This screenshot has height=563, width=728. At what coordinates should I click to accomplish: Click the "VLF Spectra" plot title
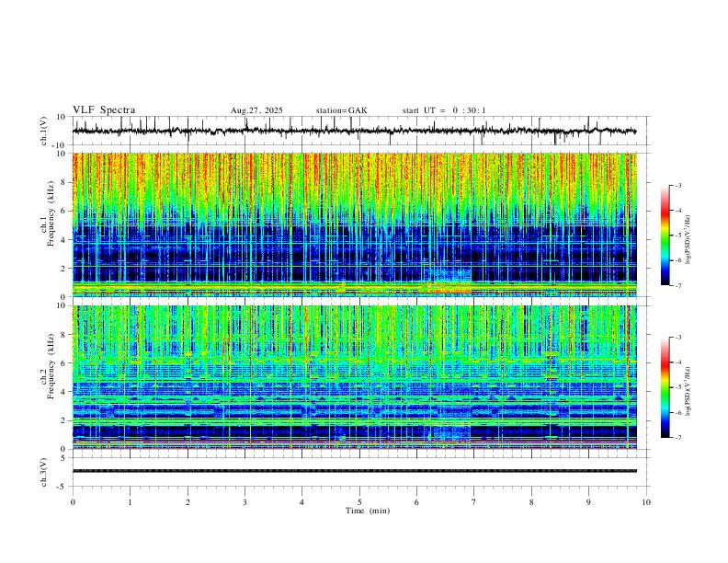[x=104, y=110]
